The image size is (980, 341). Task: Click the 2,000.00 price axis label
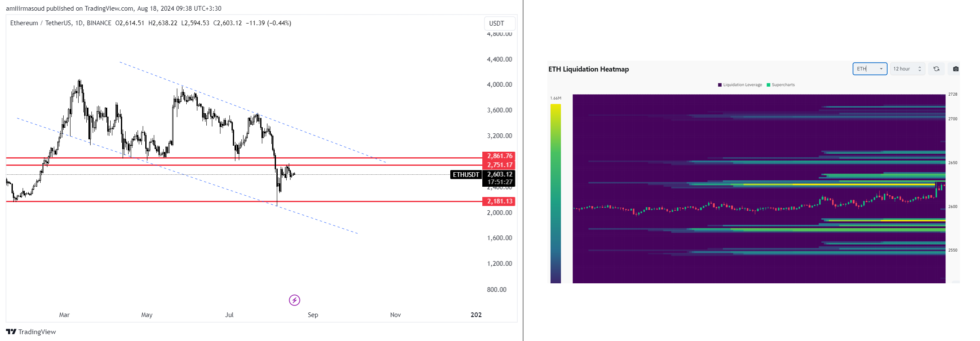tap(499, 213)
